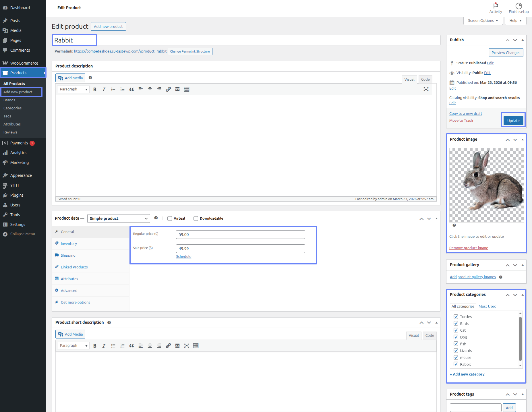Switch to the Most Used categories tab
The height and width of the screenshot is (412, 532).
487,306
